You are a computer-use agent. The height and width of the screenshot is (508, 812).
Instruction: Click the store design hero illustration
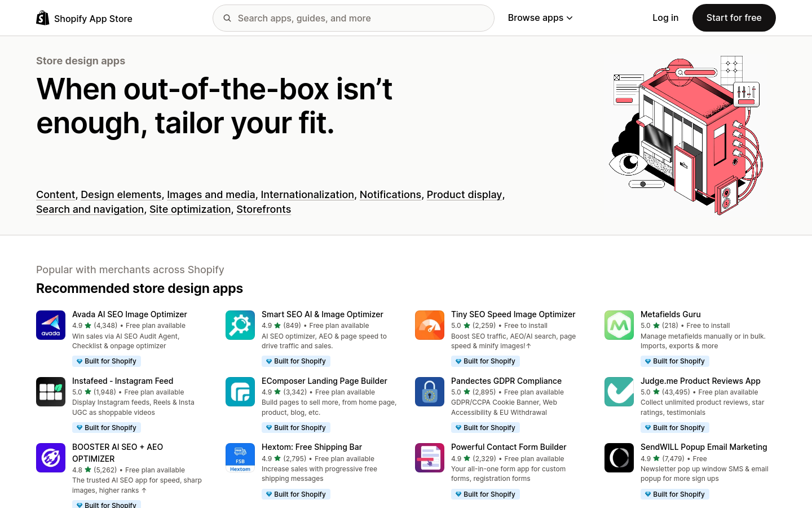686,135
